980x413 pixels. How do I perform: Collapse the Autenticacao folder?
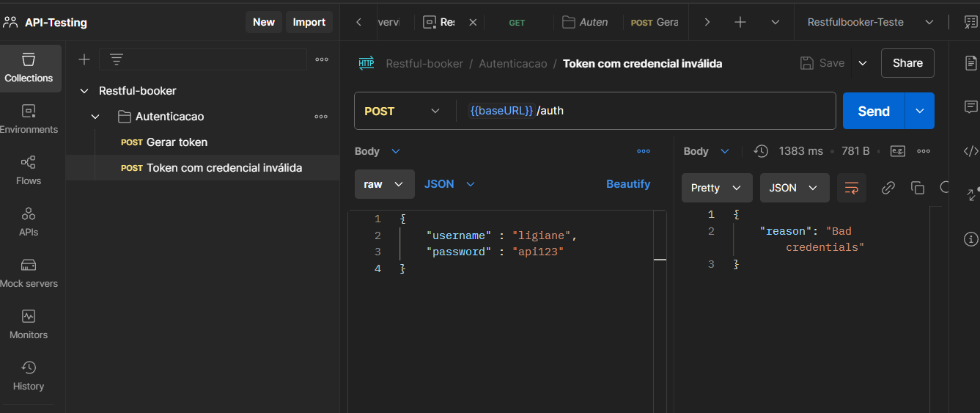[x=95, y=117]
